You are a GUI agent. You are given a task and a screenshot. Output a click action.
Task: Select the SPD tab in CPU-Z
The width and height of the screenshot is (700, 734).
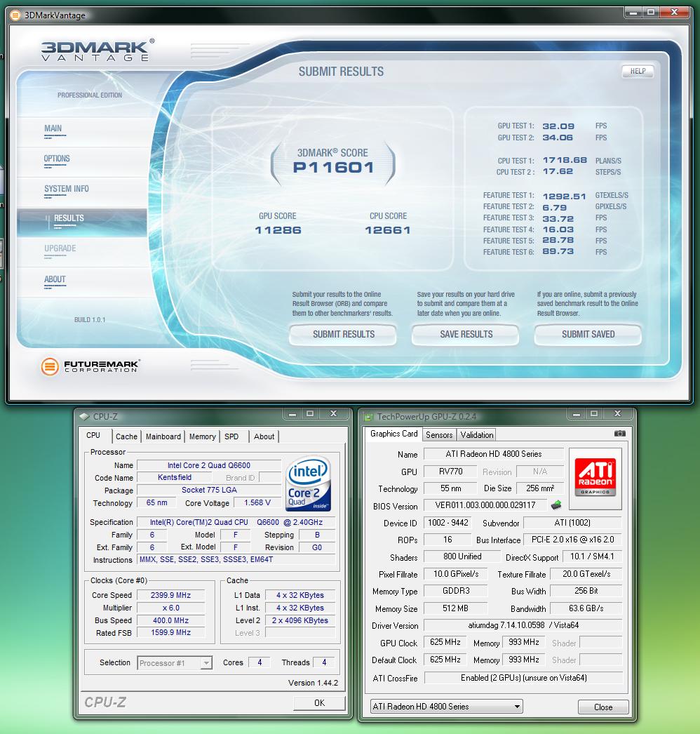(x=231, y=436)
